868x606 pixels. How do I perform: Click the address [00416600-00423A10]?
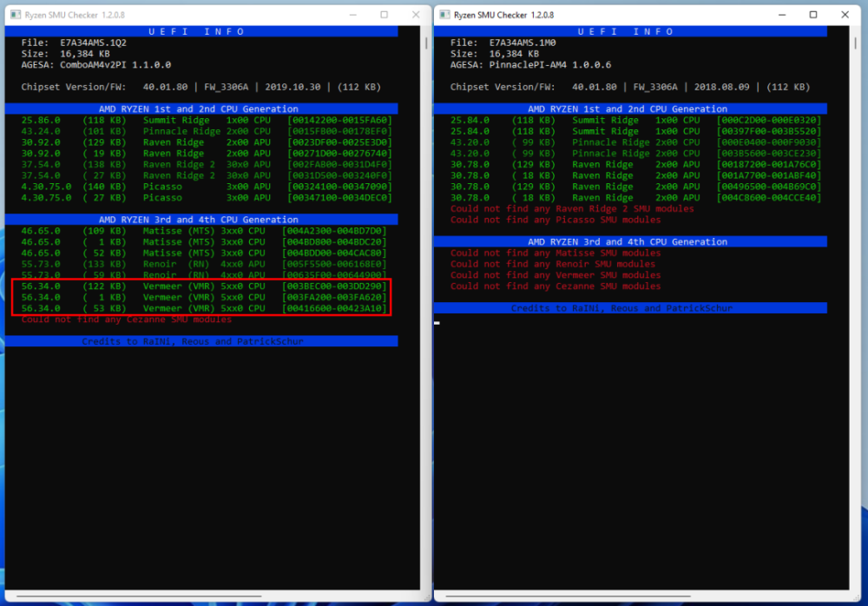point(334,308)
